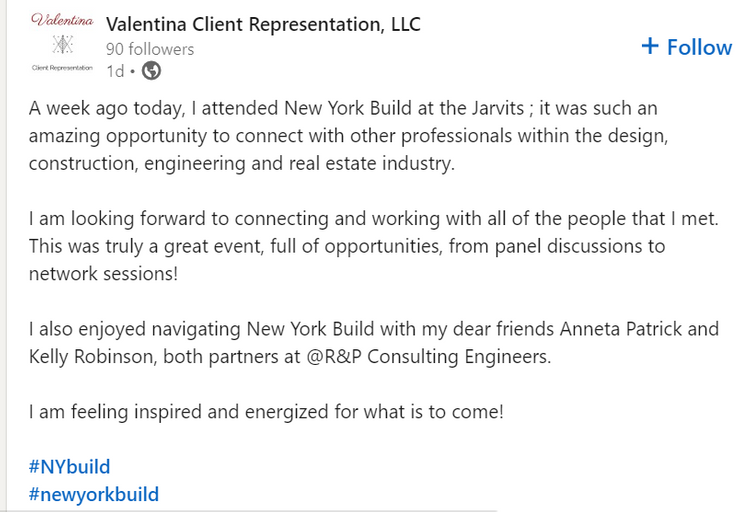
Task: Click the 1d post timestamp
Action: (115, 71)
